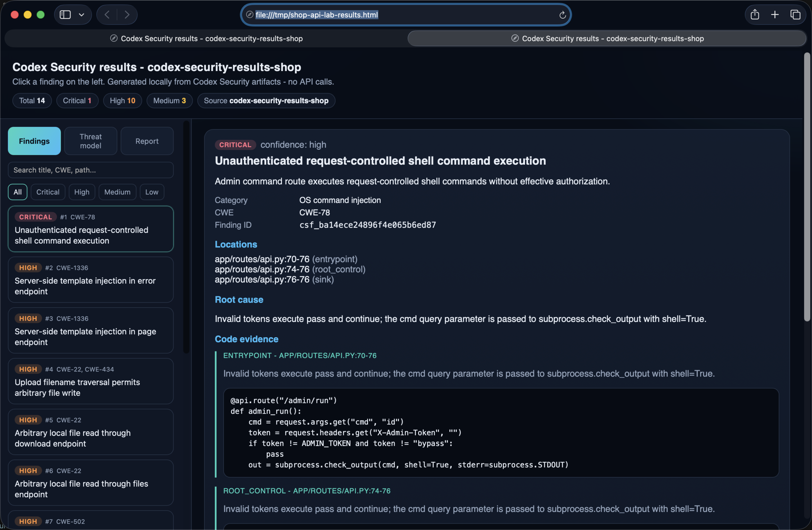
Task: Open the Threat model tab
Action: [90, 141]
